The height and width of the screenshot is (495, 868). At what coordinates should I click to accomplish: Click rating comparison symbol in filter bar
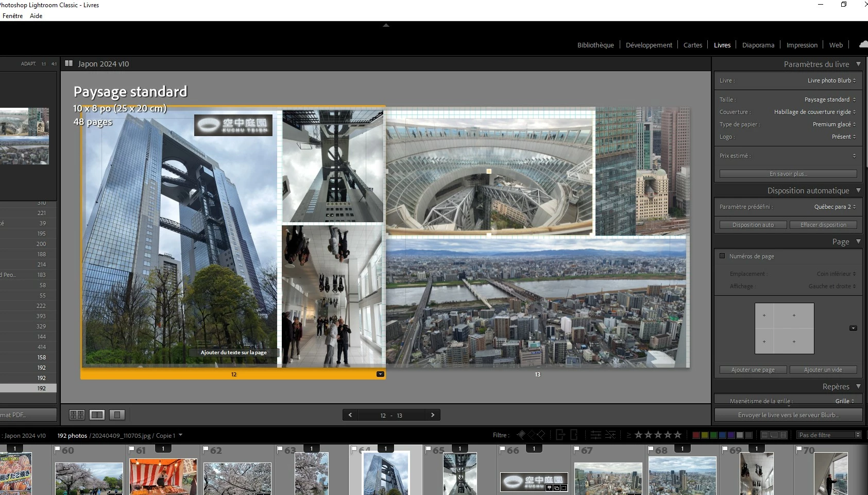pos(628,435)
